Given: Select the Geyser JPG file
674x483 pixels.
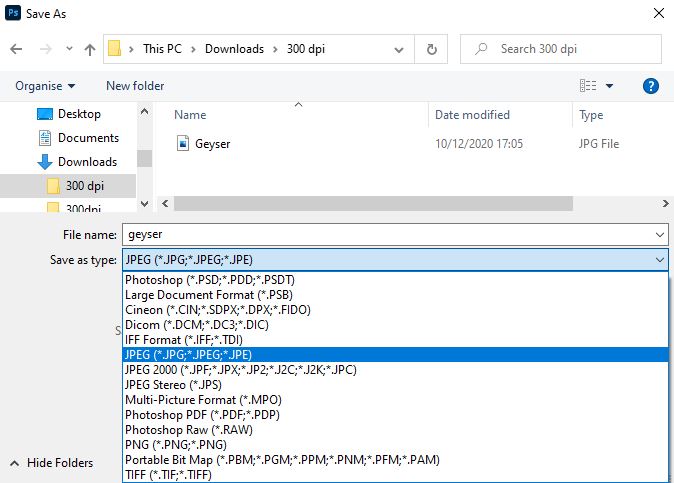Looking at the screenshot, I should pos(212,144).
